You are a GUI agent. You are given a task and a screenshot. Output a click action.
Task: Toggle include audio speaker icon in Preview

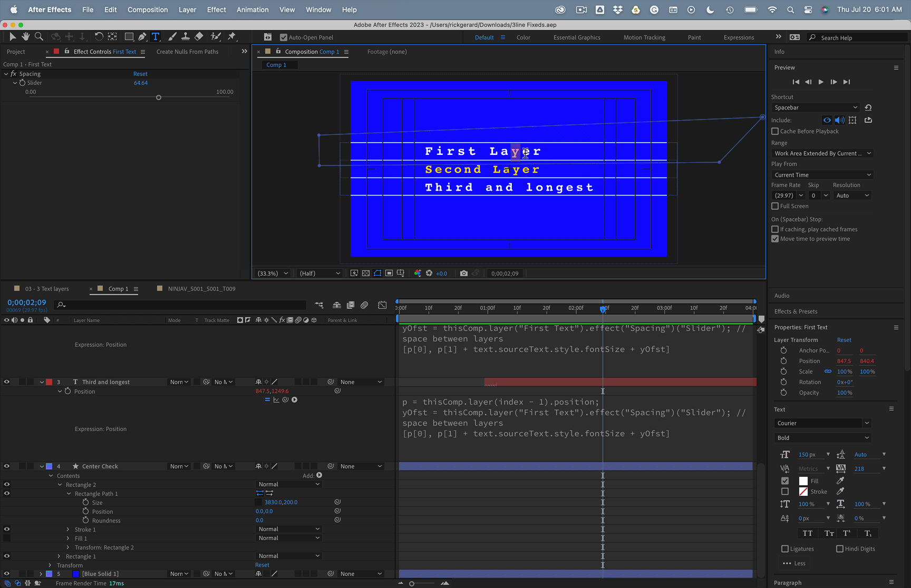coord(840,120)
